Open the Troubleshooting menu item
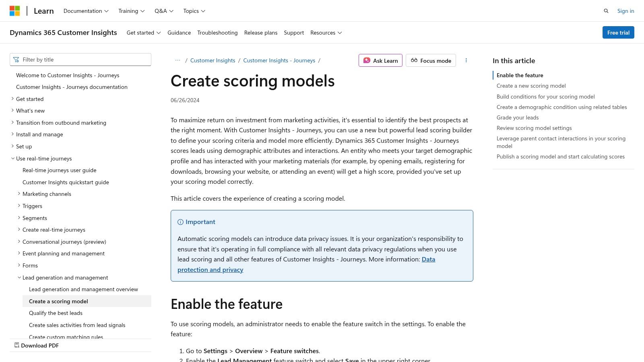The height and width of the screenshot is (362, 644). 217,33
